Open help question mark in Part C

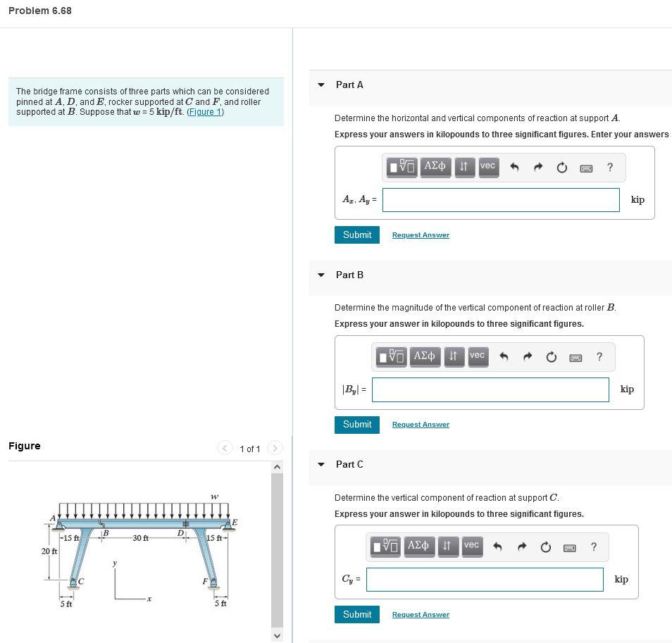coord(594,547)
